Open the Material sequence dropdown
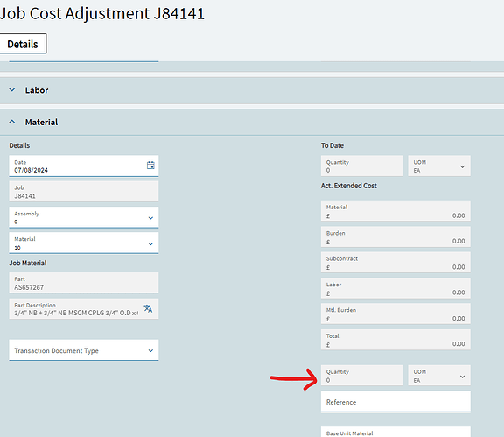The height and width of the screenshot is (437, 504). pyautogui.click(x=150, y=244)
